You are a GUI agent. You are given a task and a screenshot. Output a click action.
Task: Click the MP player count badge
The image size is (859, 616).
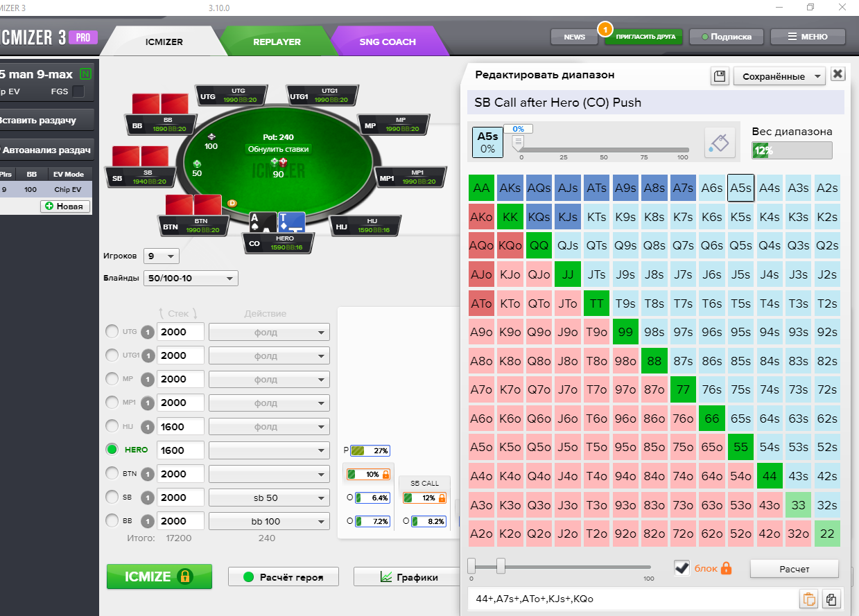[x=148, y=379]
